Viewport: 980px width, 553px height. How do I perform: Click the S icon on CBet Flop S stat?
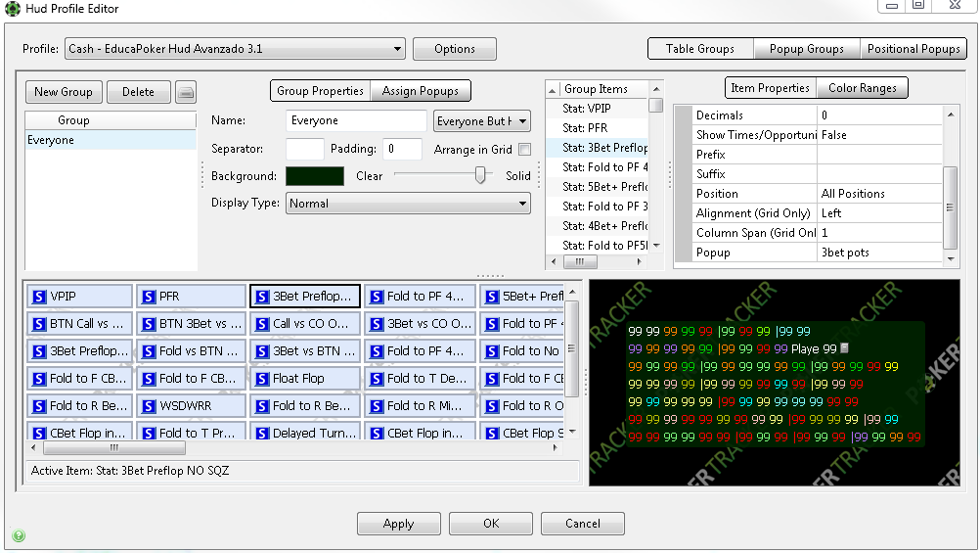coord(493,433)
